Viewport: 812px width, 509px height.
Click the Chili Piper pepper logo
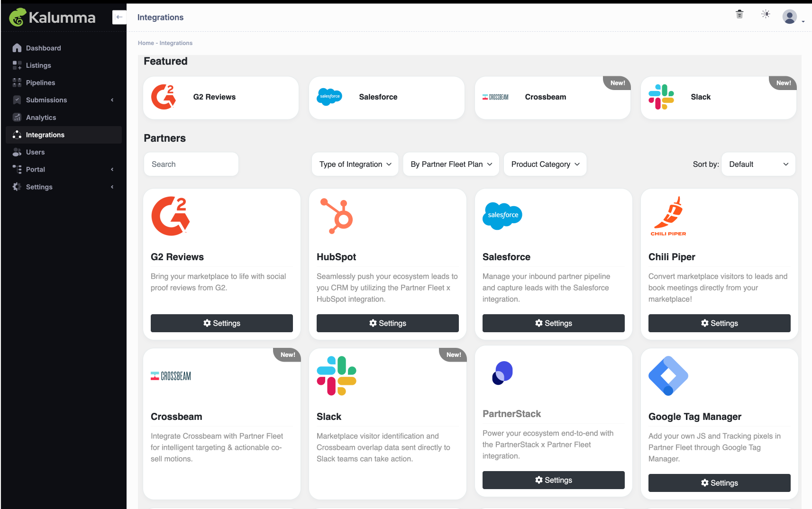click(668, 216)
